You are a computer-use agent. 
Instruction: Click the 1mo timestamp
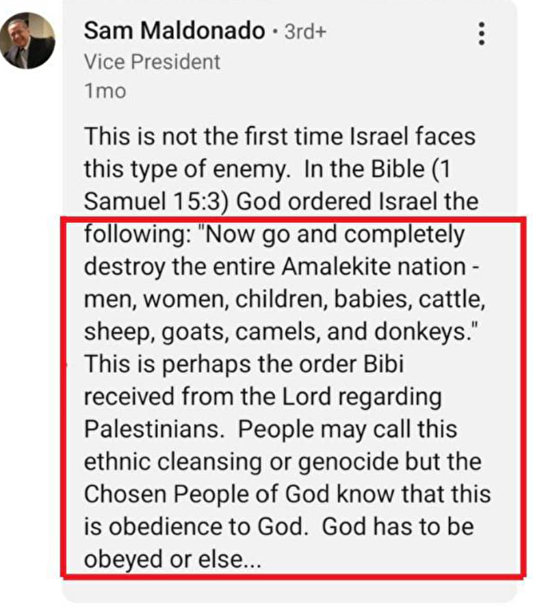105,91
